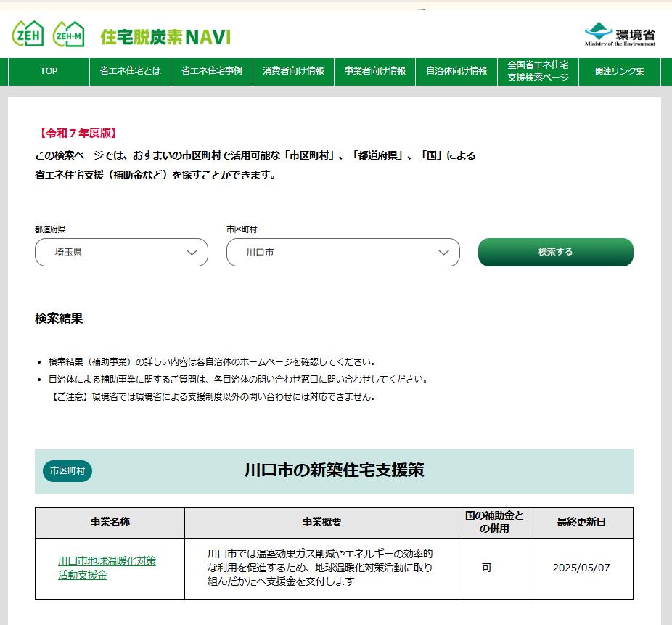
Task: Click the 市区町村 green badge
Action: [x=67, y=470]
